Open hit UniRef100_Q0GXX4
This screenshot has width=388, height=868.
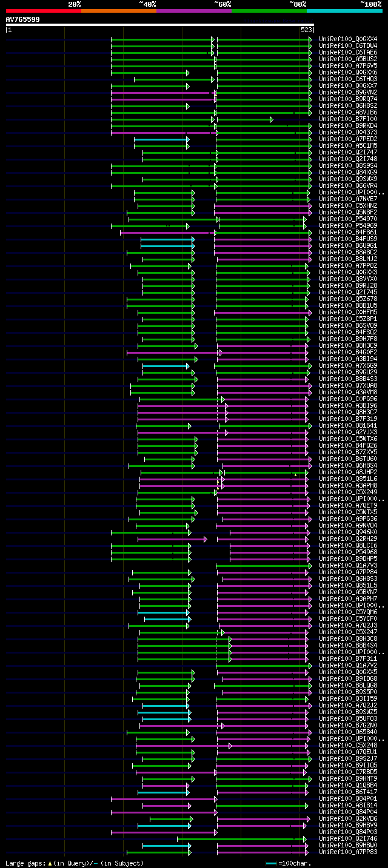[x=348, y=39]
